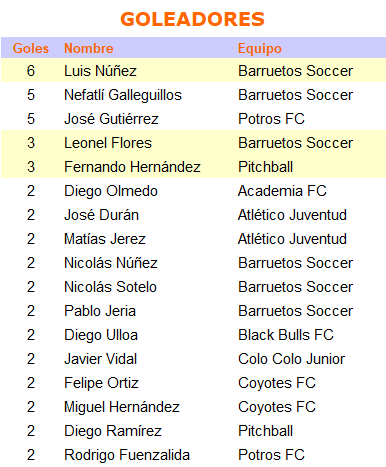The width and height of the screenshot is (386, 467).
Task: Click Coyotes FC next to Felipe Ortiz
Action: [277, 383]
